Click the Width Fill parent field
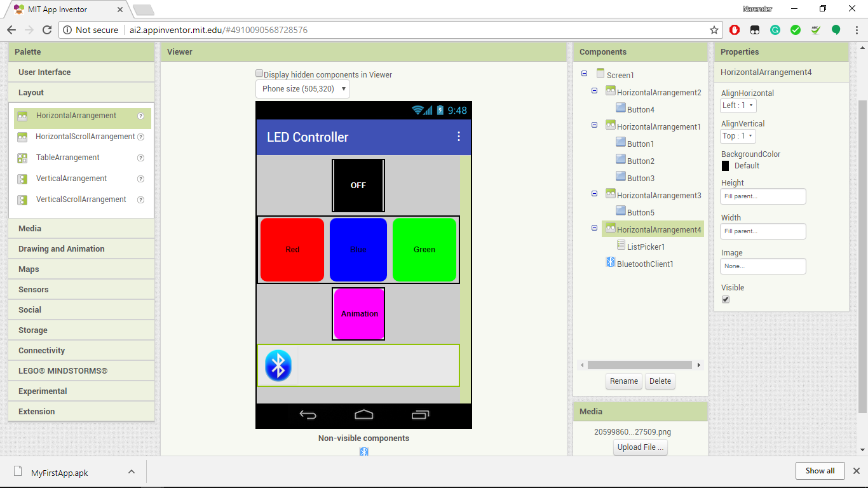The image size is (868, 488). tap(763, 231)
